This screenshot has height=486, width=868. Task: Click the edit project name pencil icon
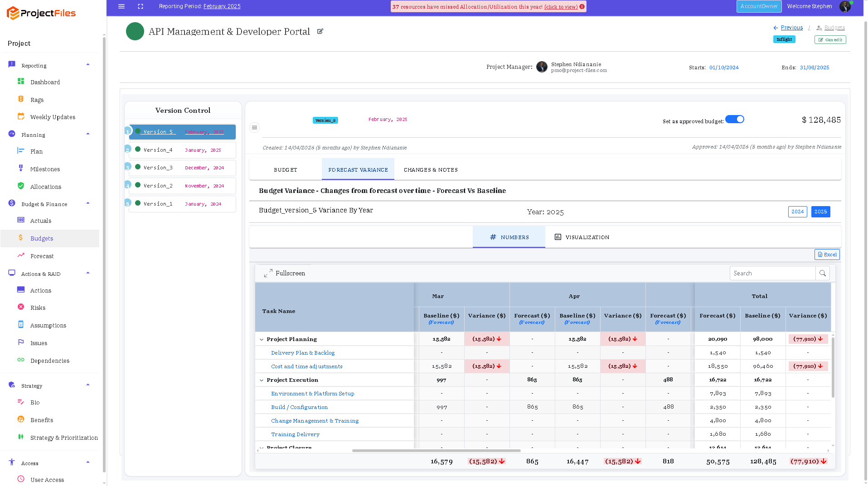320,31
